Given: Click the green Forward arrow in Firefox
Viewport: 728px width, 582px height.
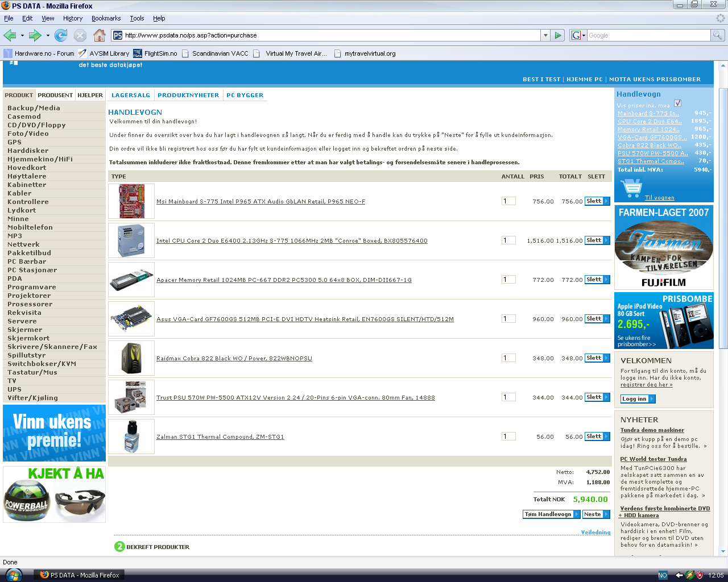Looking at the screenshot, I should coord(35,35).
